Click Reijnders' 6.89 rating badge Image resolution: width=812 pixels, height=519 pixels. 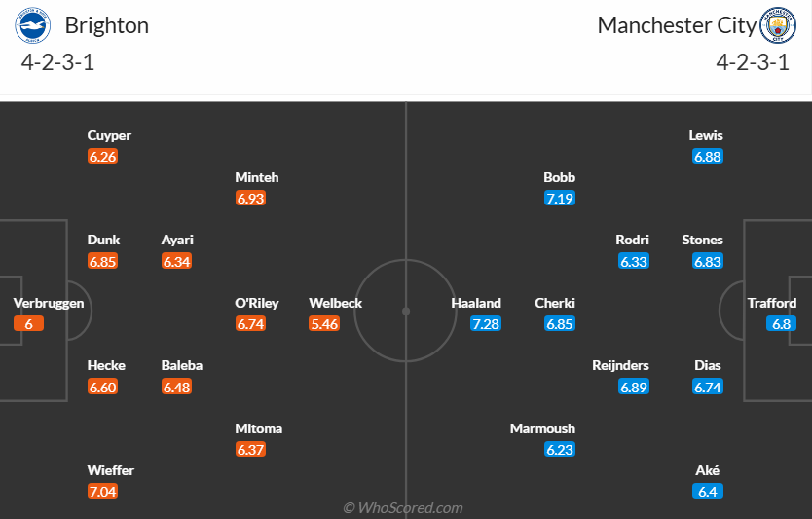[634, 387]
